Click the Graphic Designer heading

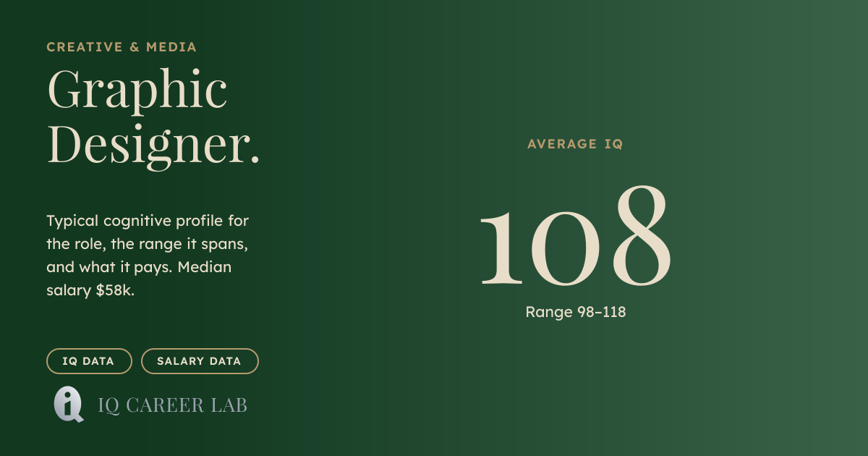pyautogui.click(x=153, y=117)
